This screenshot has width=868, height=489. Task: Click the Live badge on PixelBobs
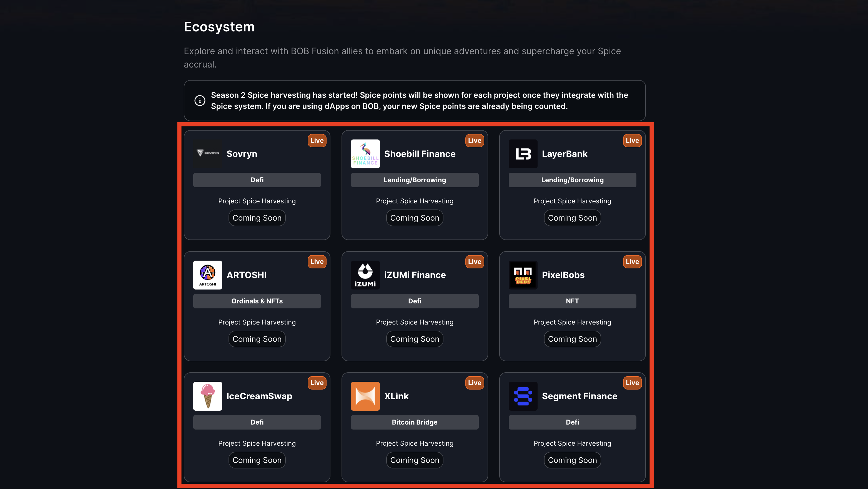coord(632,261)
